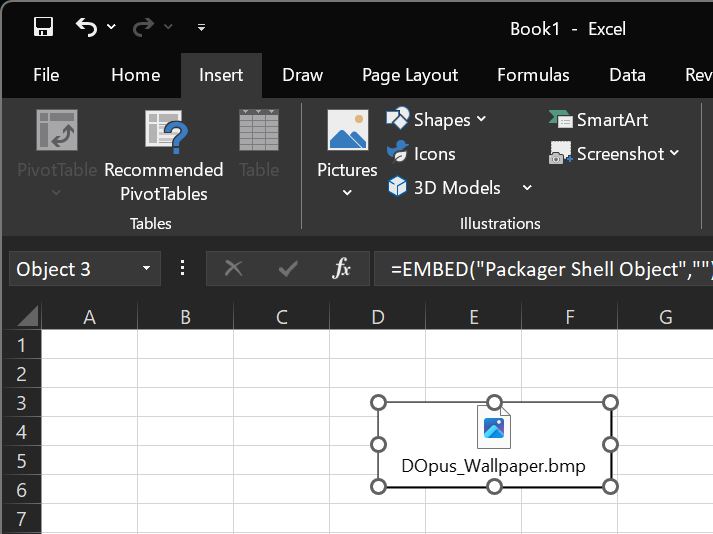Image resolution: width=713 pixels, height=534 pixels.
Task: Open the Data tab
Action: [x=627, y=75]
